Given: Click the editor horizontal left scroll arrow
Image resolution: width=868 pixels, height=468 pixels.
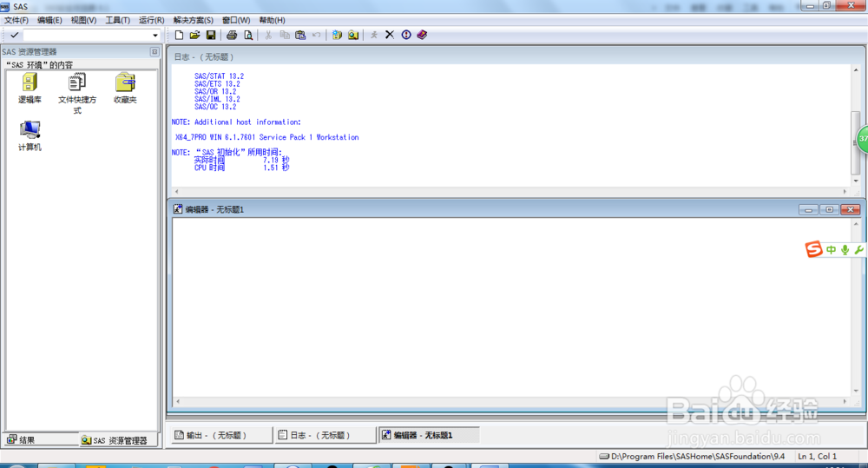Looking at the screenshot, I should 177,401.
